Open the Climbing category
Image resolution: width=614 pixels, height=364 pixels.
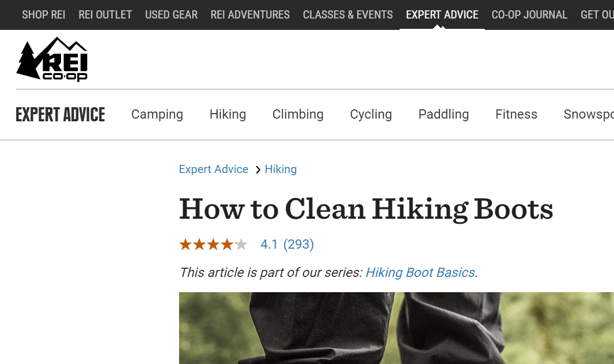(x=298, y=114)
